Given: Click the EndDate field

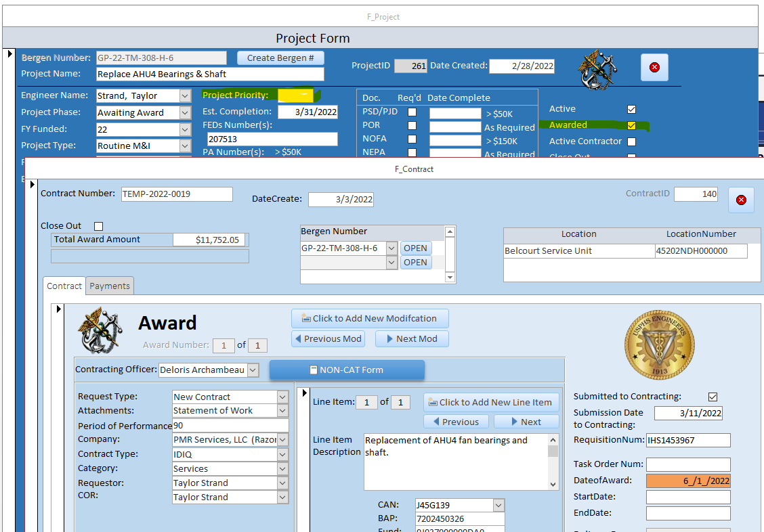Looking at the screenshot, I should 688,513.
